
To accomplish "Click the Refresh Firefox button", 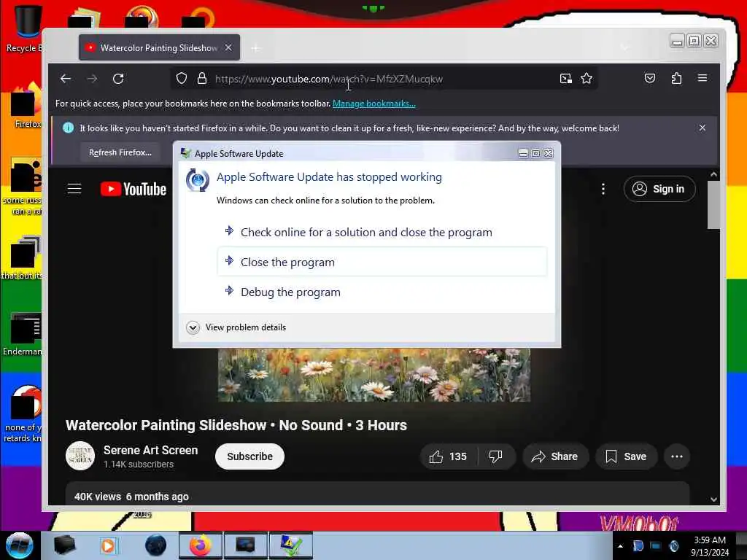I will [x=120, y=152].
